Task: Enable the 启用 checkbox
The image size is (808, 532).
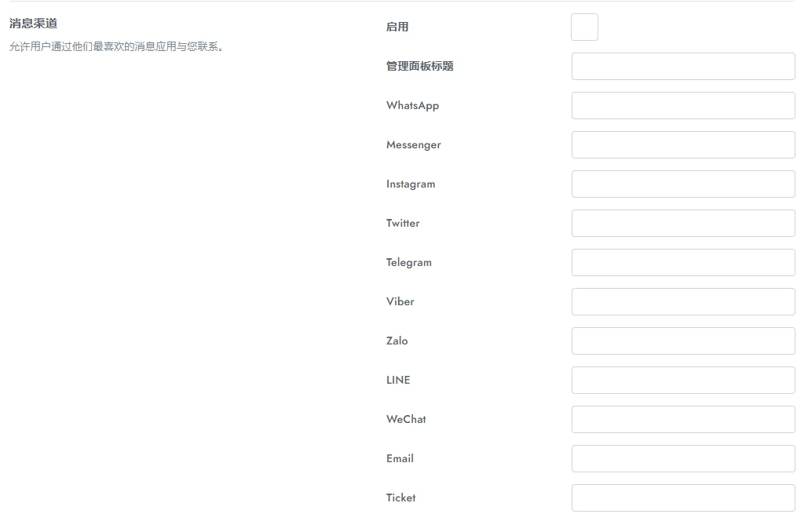Action: (x=584, y=27)
